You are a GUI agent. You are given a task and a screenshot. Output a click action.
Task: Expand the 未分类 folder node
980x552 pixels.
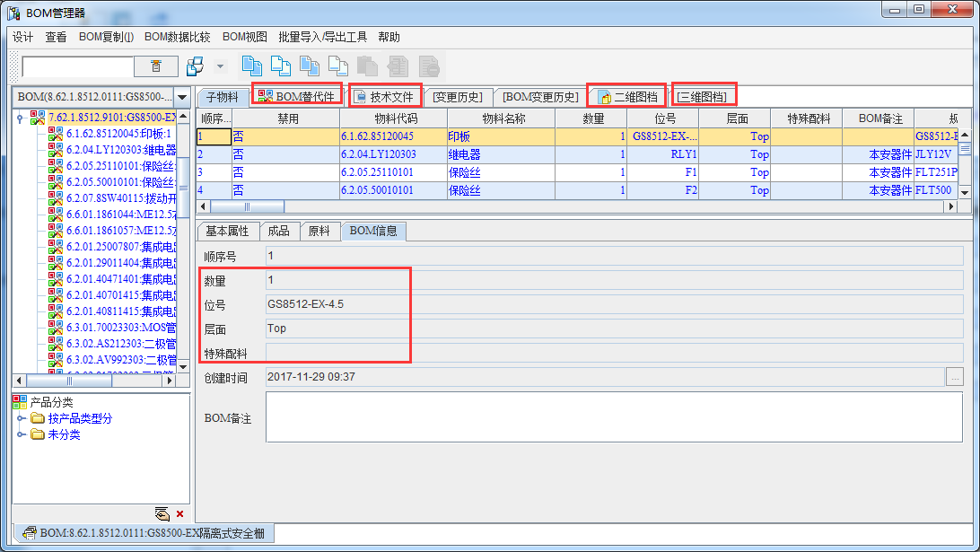coord(21,434)
